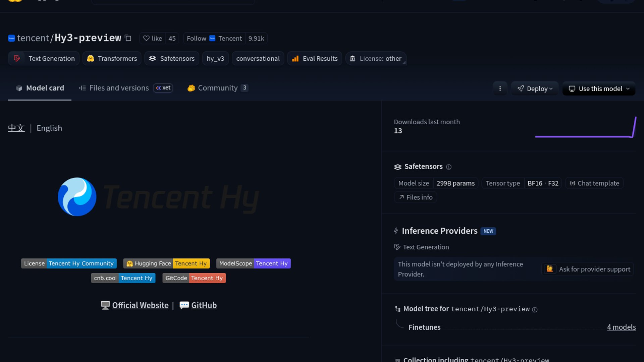
Task: Open the Chat template viewer
Action: pyautogui.click(x=594, y=183)
